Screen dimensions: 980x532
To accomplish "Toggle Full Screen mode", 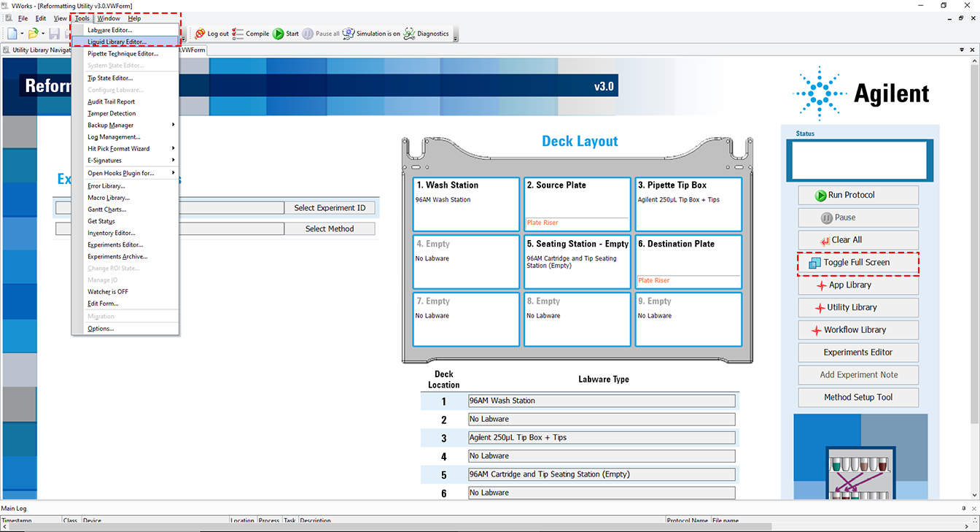I will coord(858,262).
